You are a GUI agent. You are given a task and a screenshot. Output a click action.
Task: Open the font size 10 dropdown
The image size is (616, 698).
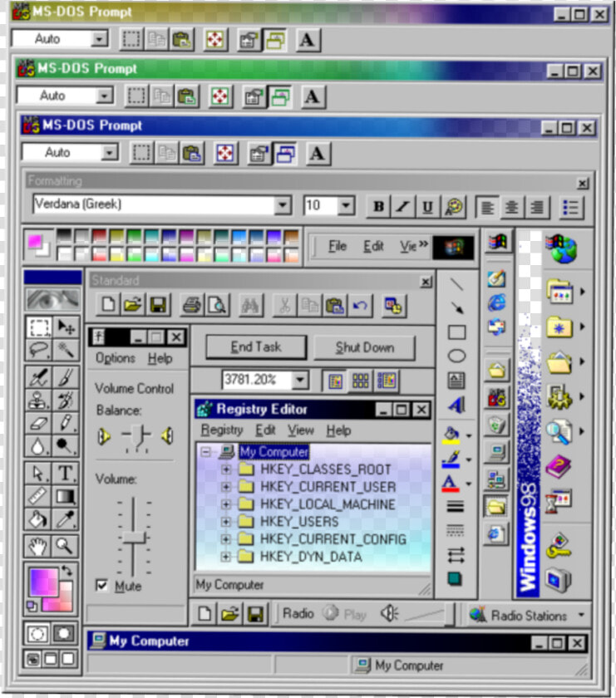tap(346, 206)
